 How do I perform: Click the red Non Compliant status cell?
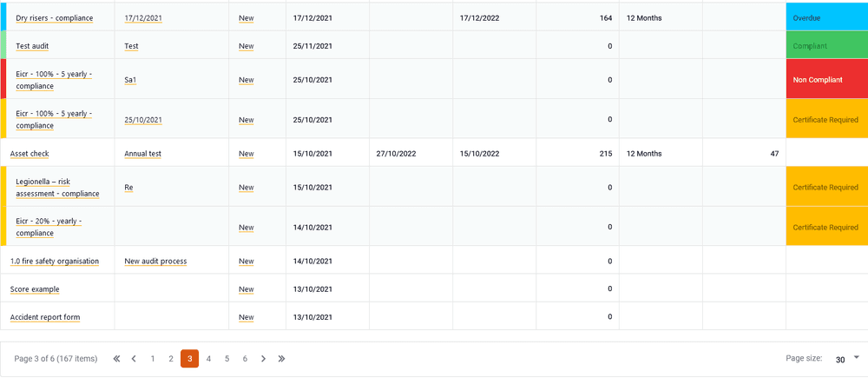pos(827,80)
